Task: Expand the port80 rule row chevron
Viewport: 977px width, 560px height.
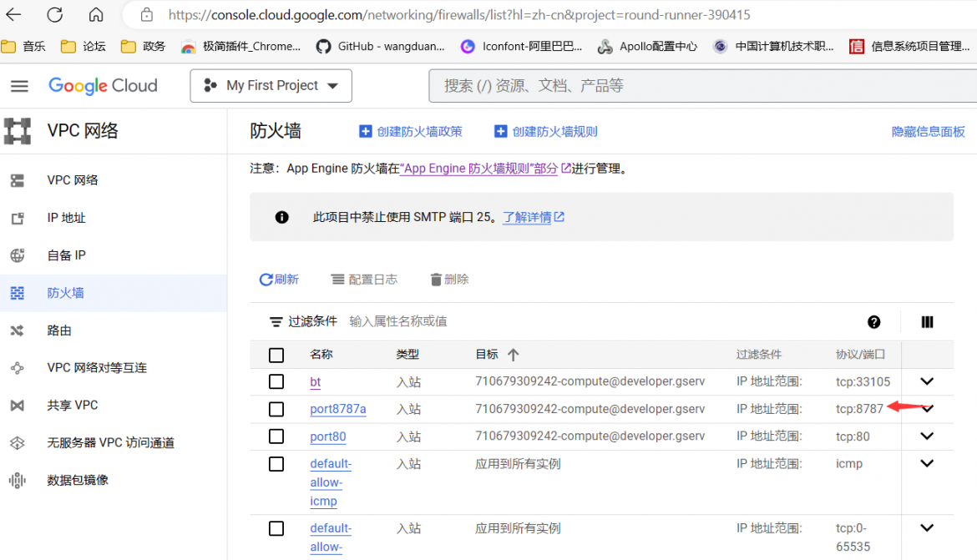Action: [927, 436]
